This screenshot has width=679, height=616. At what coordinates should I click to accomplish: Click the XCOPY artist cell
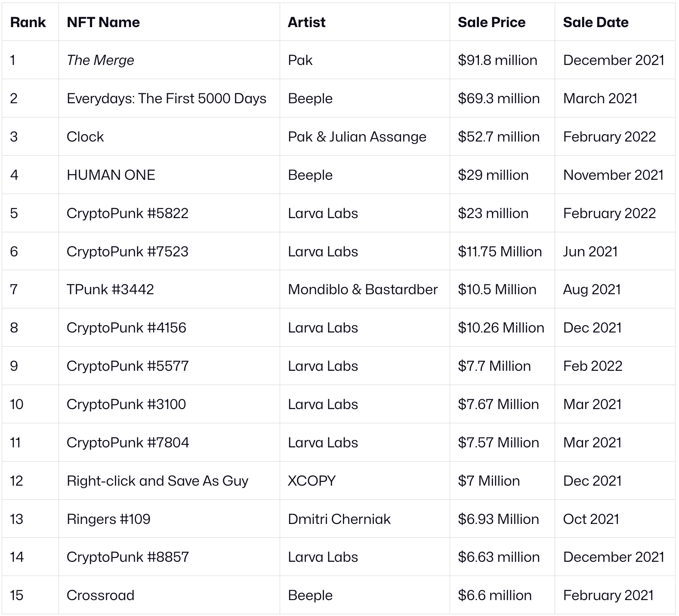pyautogui.click(x=312, y=481)
